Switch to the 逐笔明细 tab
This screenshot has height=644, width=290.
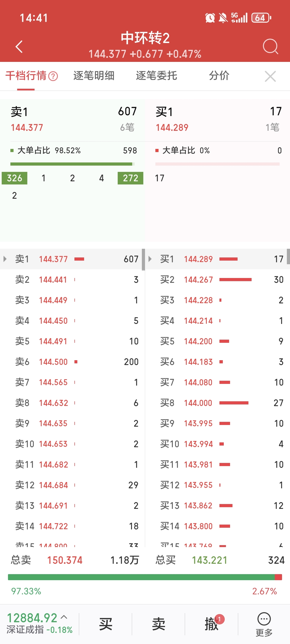94,75
